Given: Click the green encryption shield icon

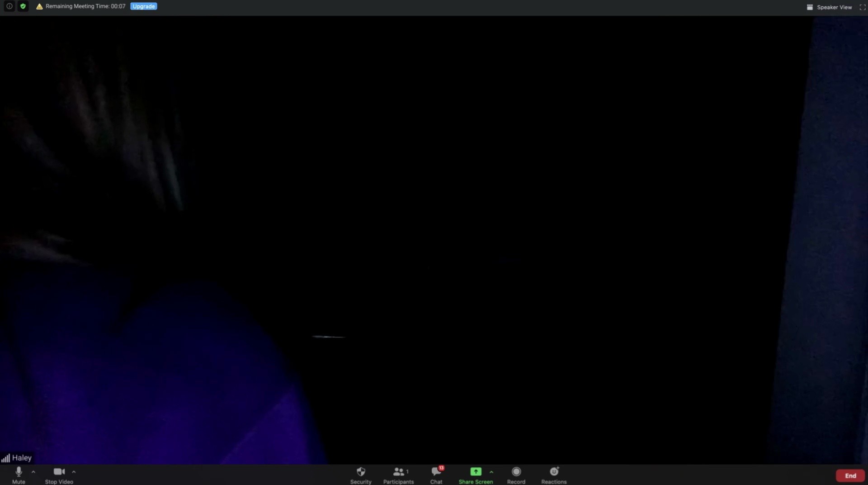Looking at the screenshot, I should (23, 6).
